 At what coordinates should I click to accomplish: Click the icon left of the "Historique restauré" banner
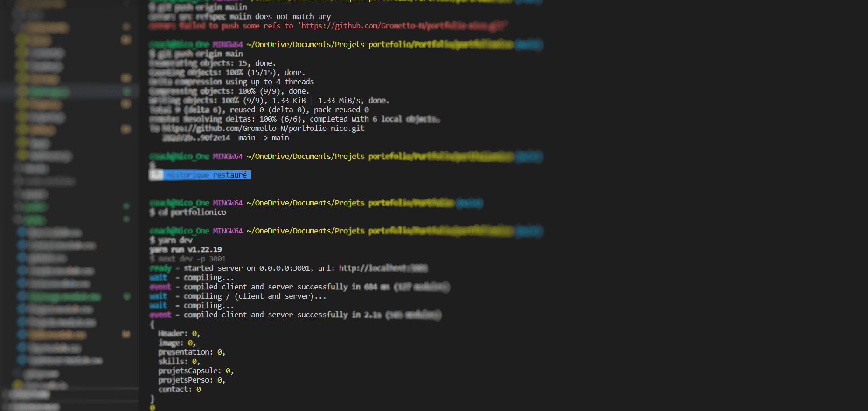(x=156, y=175)
